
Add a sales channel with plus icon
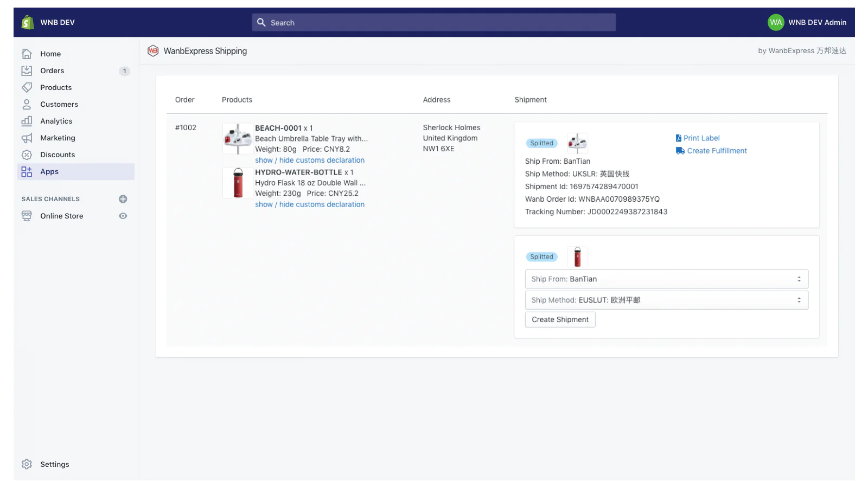click(x=123, y=199)
